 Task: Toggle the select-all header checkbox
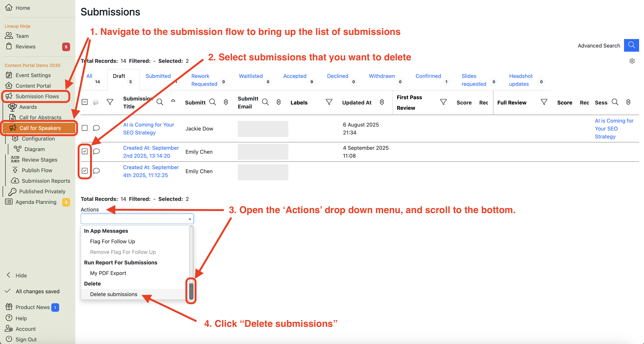tap(85, 102)
